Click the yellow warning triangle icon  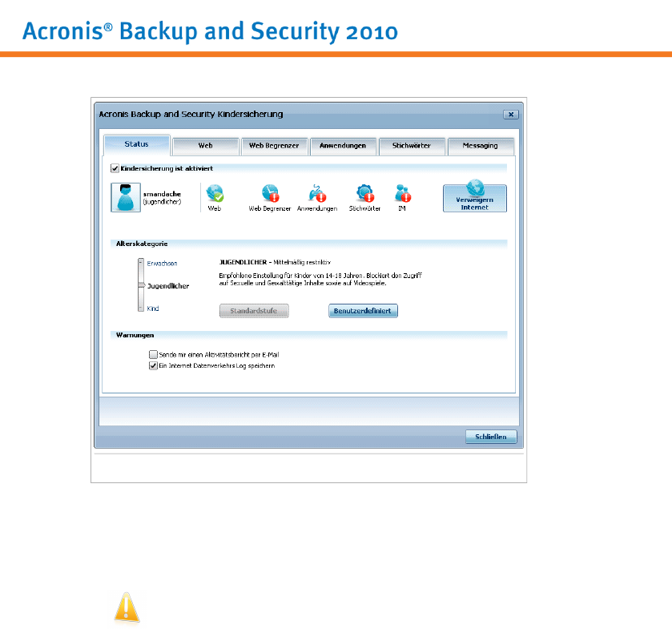point(127,607)
